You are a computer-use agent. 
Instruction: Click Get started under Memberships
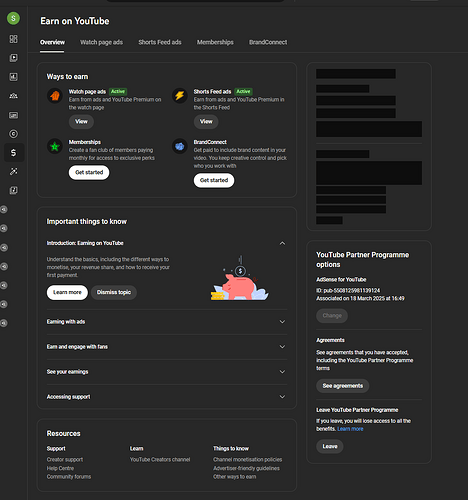[x=89, y=172]
